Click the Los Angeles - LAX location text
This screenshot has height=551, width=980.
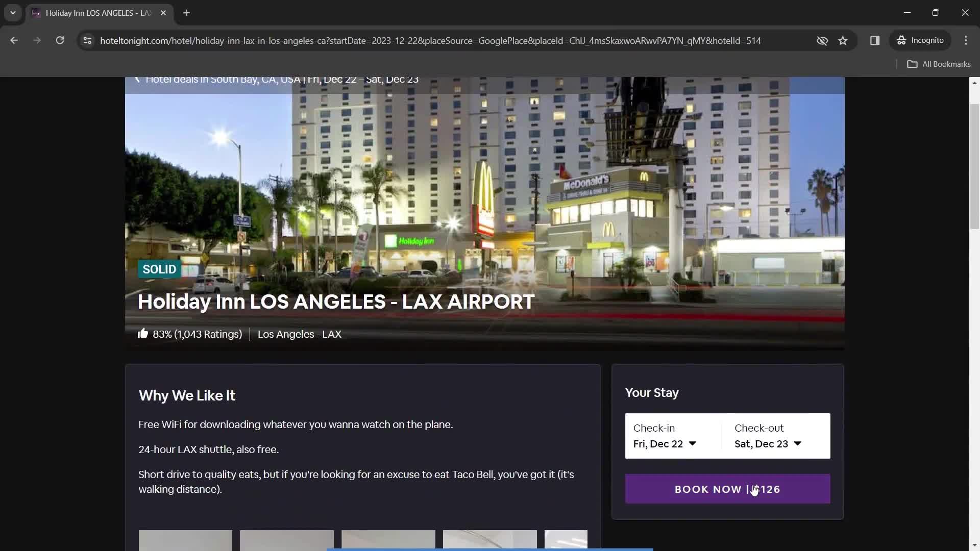[x=300, y=334]
